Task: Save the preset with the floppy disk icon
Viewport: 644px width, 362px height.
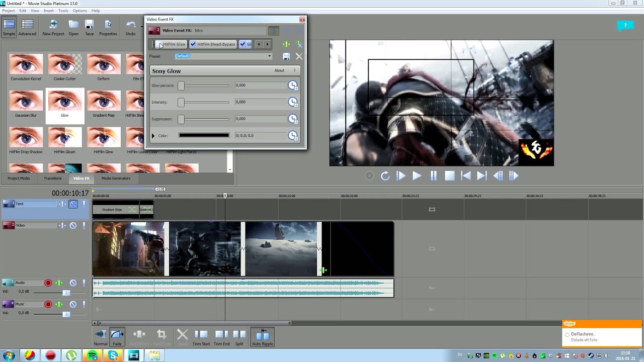Action: tap(286, 56)
